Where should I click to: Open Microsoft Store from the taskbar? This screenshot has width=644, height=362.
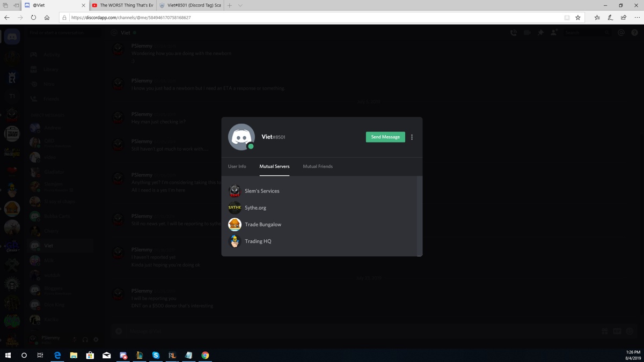tap(90, 355)
